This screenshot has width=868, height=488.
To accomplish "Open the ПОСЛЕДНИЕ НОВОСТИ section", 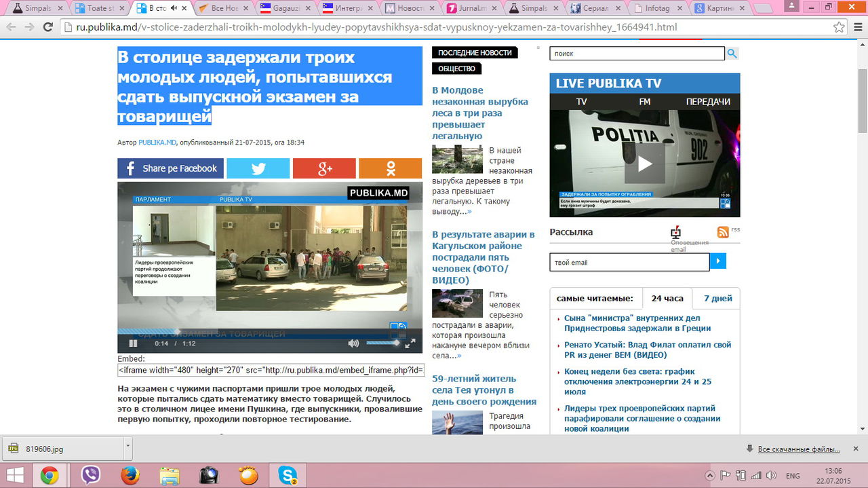I will [475, 53].
